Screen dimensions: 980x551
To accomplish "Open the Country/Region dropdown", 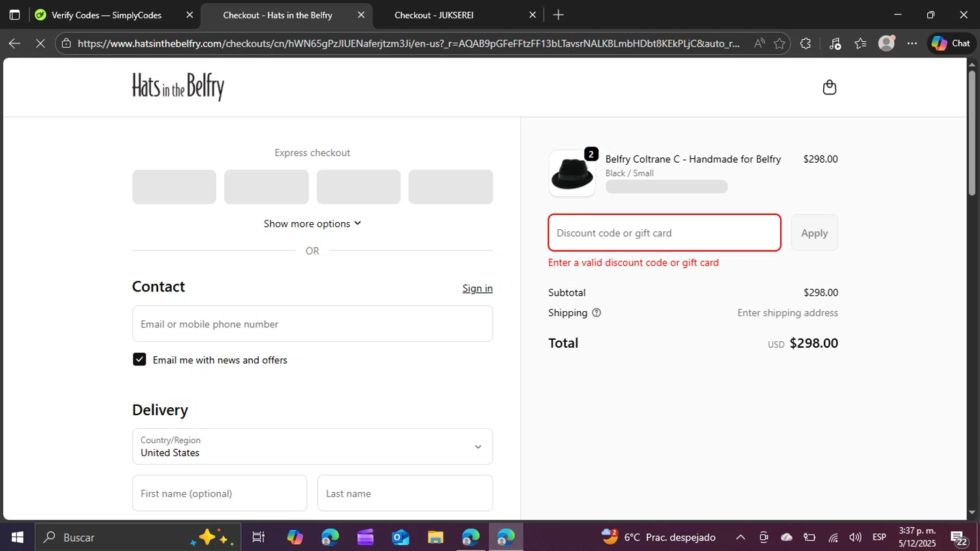I will point(312,446).
